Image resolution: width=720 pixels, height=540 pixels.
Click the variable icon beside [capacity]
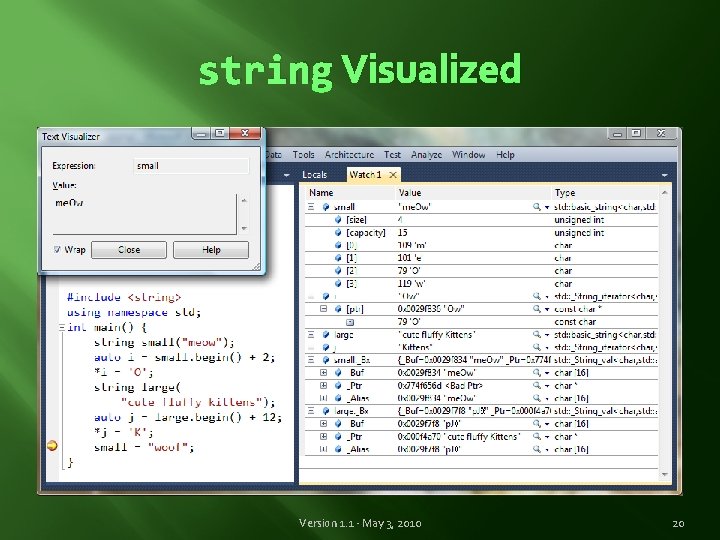(x=338, y=233)
